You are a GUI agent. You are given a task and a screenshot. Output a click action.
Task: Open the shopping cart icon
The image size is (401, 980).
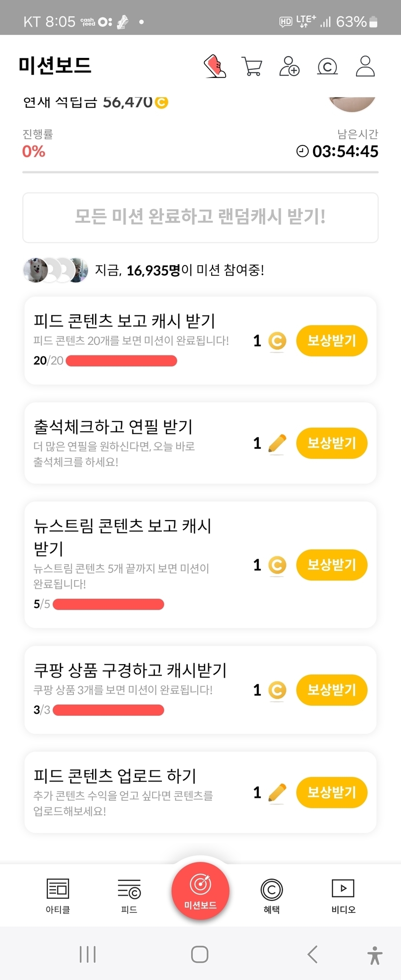point(252,66)
